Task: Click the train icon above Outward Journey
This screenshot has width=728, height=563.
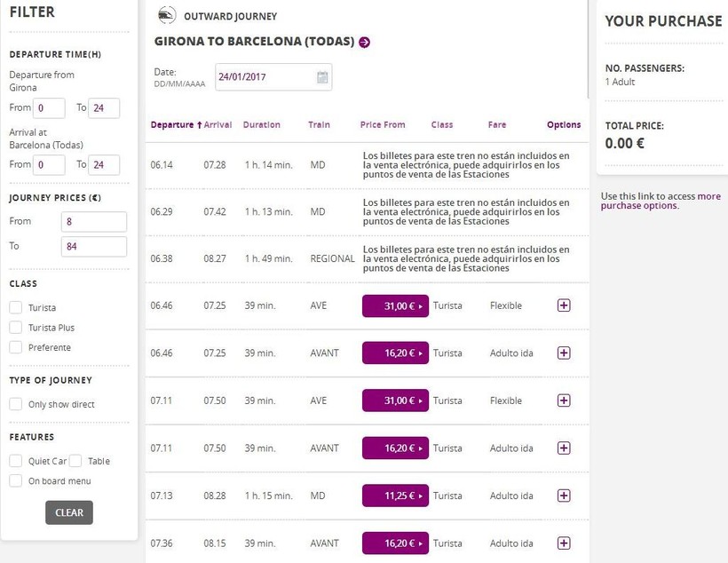Action: [x=166, y=15]
